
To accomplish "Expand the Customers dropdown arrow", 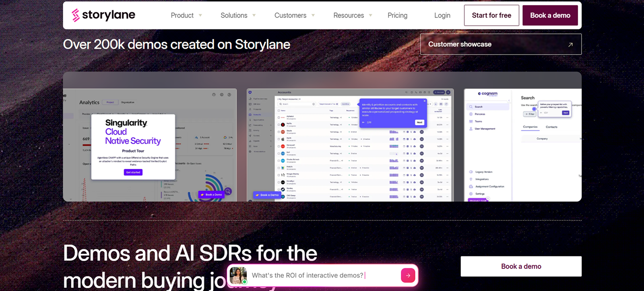I will [313, 15].
